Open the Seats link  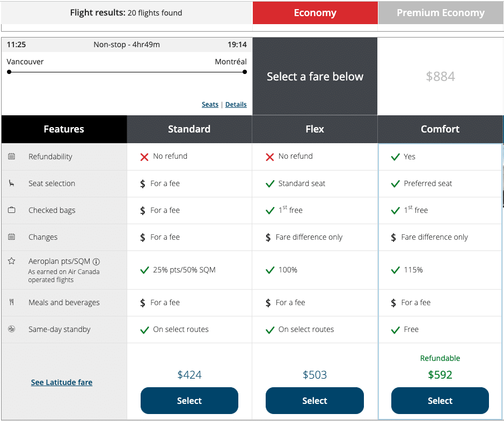210,105
